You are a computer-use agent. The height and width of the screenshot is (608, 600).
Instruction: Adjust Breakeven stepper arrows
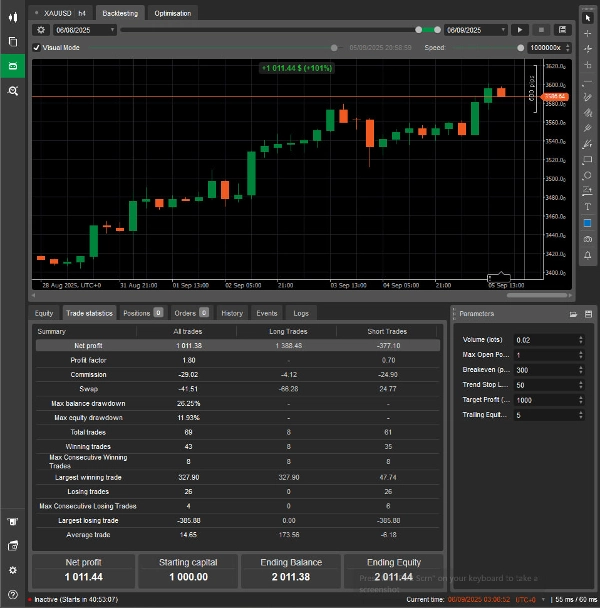581,370
